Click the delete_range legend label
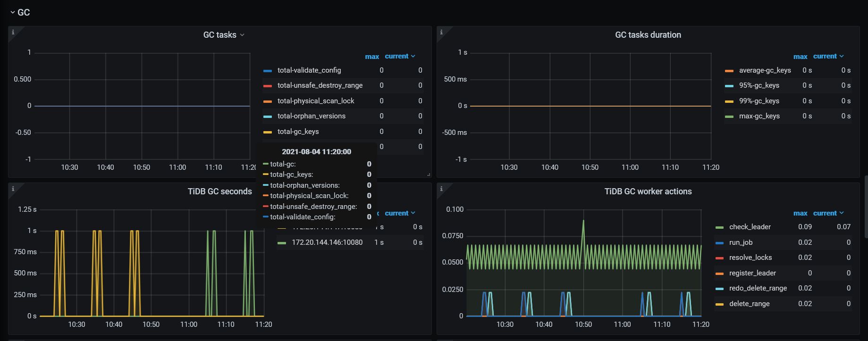The height and width of the screenshot is (341, 868). 749,304
